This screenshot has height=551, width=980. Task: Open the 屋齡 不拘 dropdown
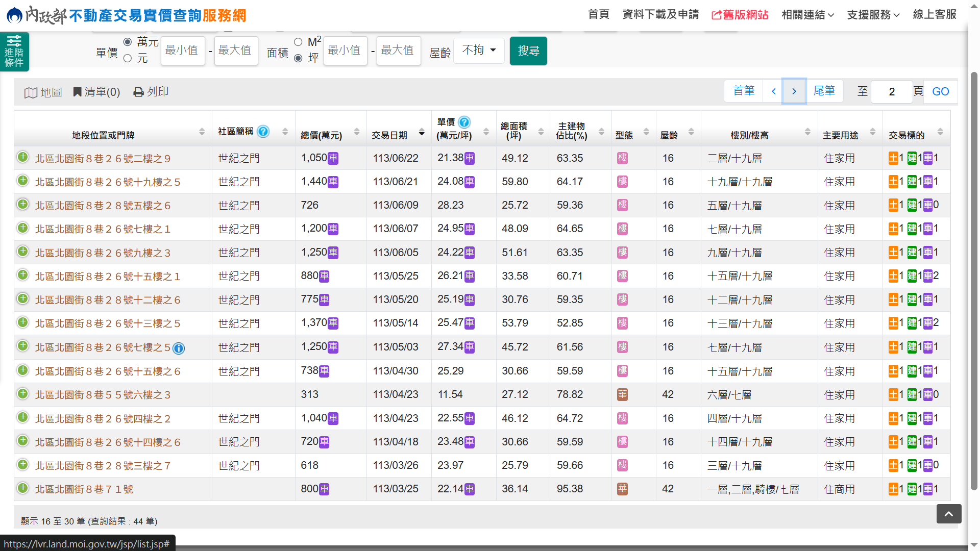(479, 51)
